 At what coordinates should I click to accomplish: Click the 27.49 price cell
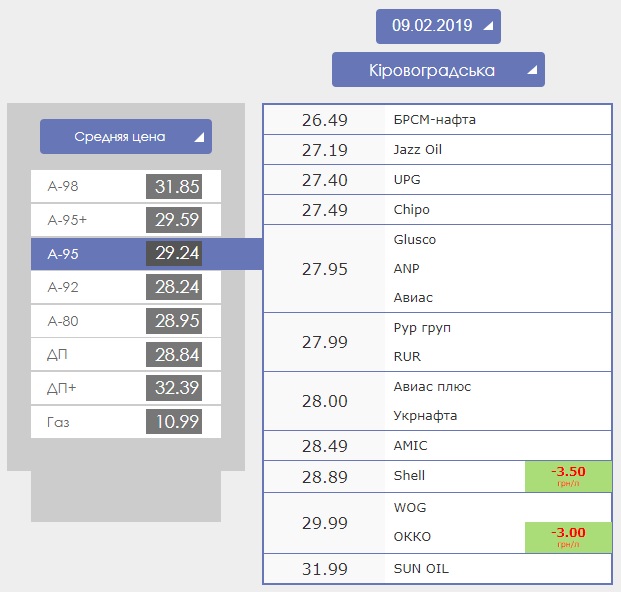324,210
